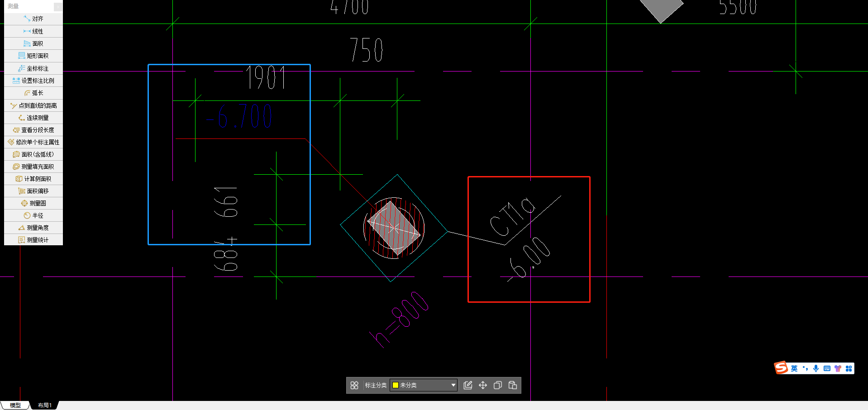Switch to the 模型 model tab
The height and width of the screenshot is (410, 868).
coord(15,405)
